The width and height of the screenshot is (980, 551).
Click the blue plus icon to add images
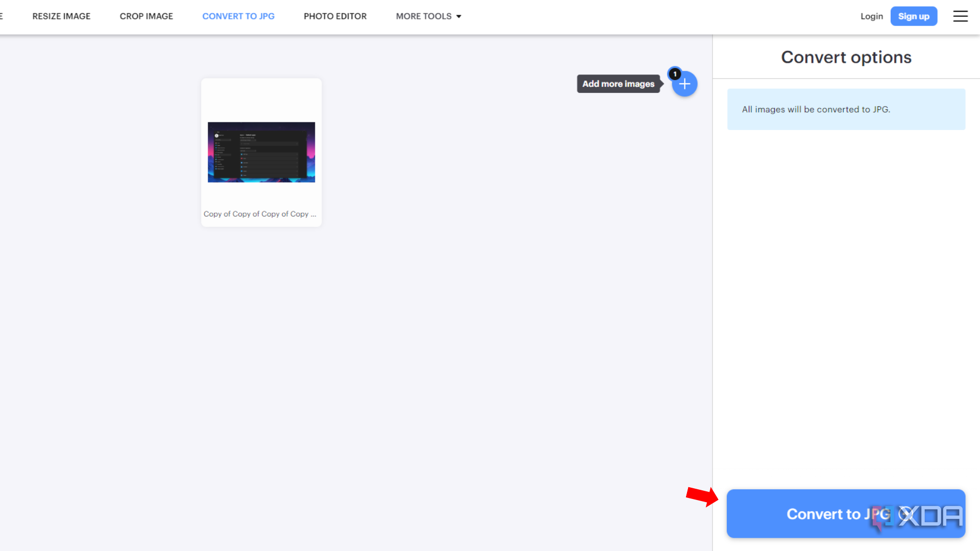click(x=685, y=84)
